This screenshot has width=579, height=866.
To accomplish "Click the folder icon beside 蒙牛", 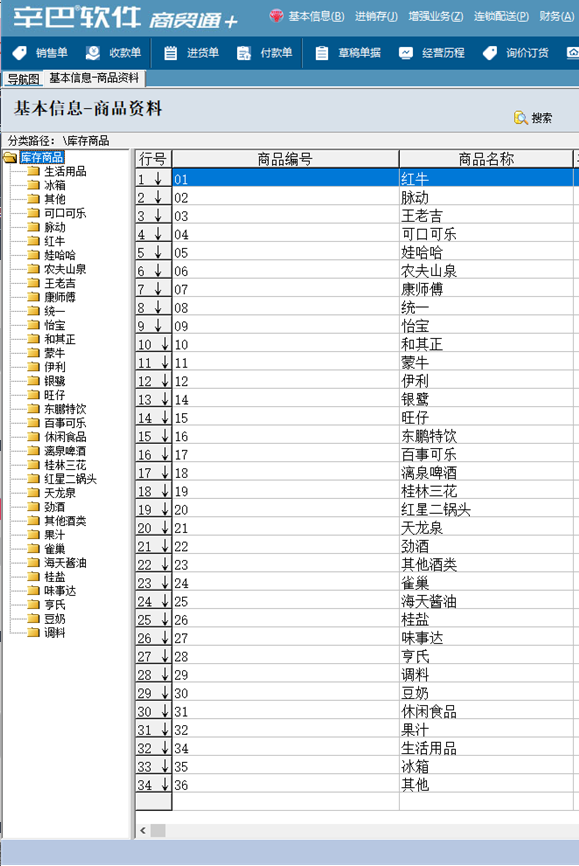I will 34,353.
